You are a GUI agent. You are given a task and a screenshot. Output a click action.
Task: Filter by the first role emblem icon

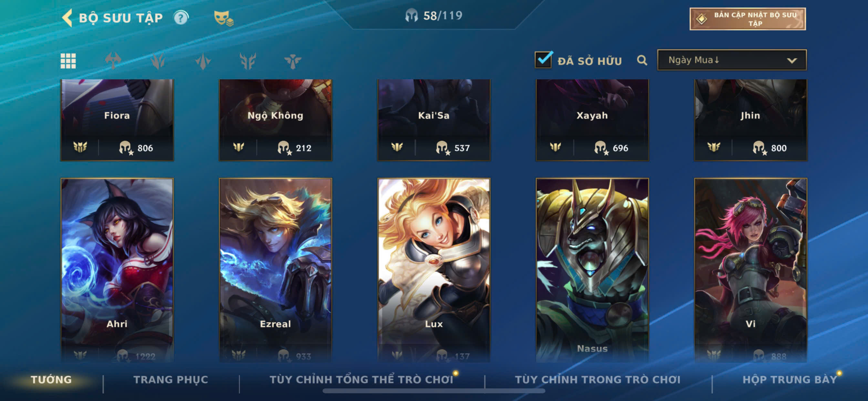click(113, 61)
